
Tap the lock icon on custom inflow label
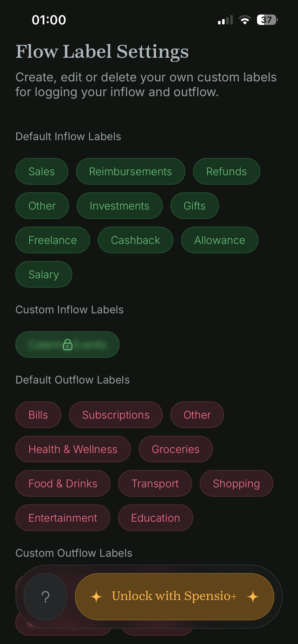(x=67, y=345)
